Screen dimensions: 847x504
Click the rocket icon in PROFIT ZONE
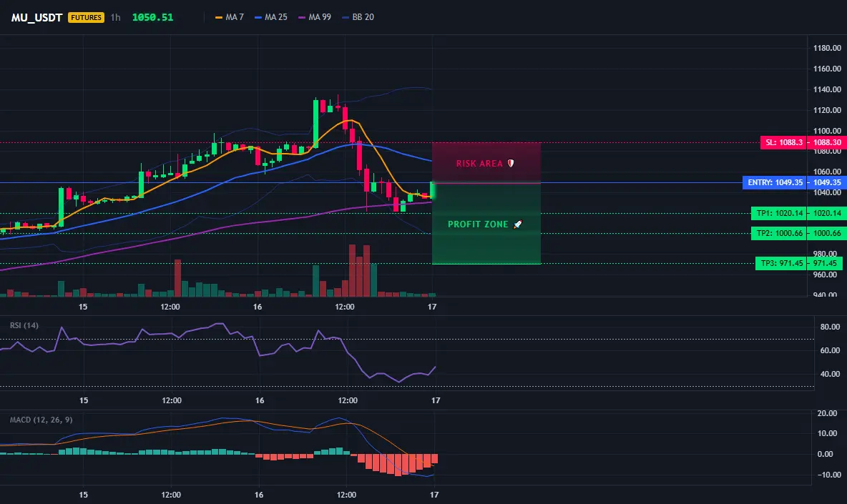click(x=517, y=224)
